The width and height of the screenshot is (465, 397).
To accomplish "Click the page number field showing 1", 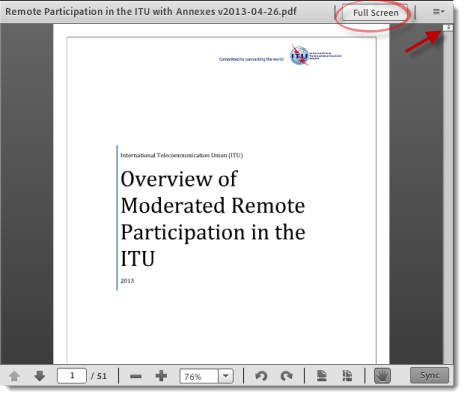I will [72, 376].
